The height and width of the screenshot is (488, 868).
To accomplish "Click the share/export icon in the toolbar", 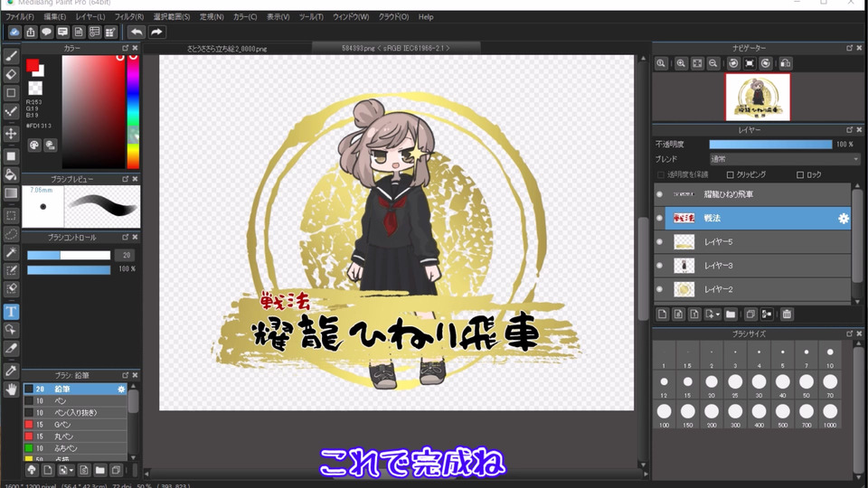I will pyautogui.click(x=31, y=33).
